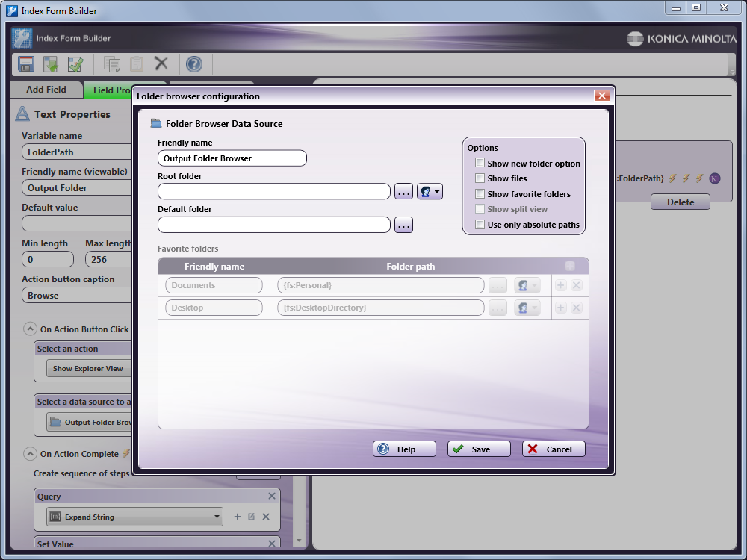Click the Min length field showing 0
Screen dimensions: 747x560
(48, 260)
